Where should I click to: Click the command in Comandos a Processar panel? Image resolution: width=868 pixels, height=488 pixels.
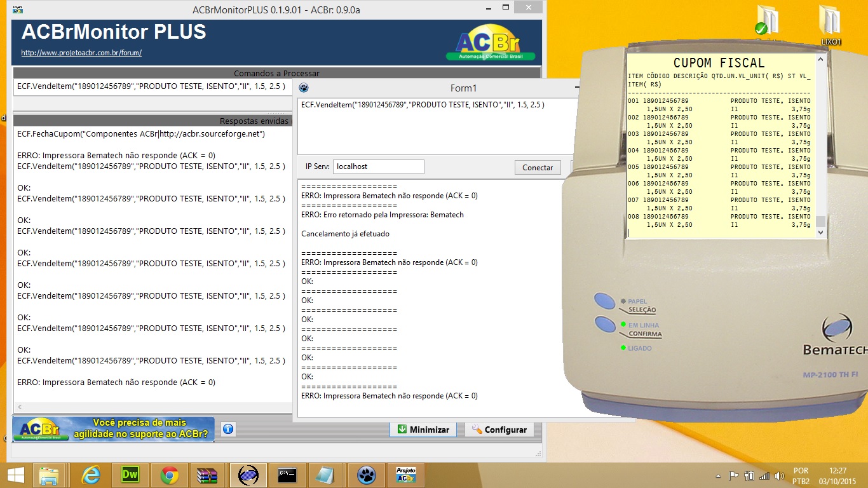(x=151, y=86)
